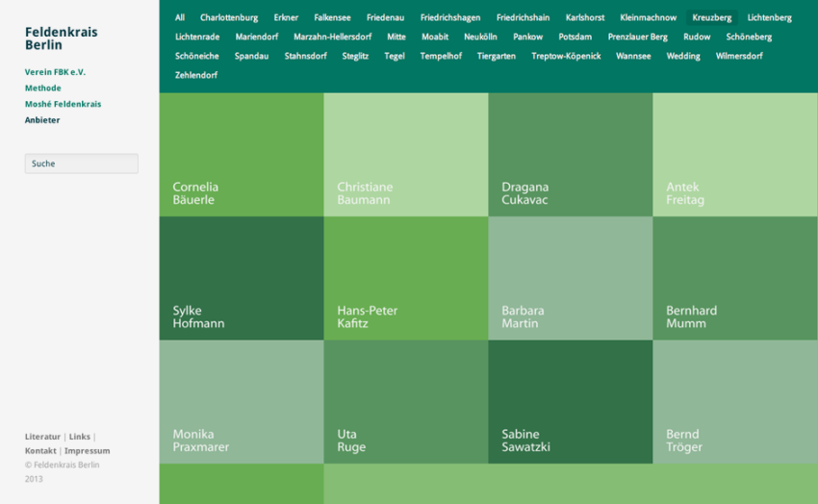The image size is (818, 504).
Task: Open Christiane Baumann's provider tile
Action: tap(406, 155)
